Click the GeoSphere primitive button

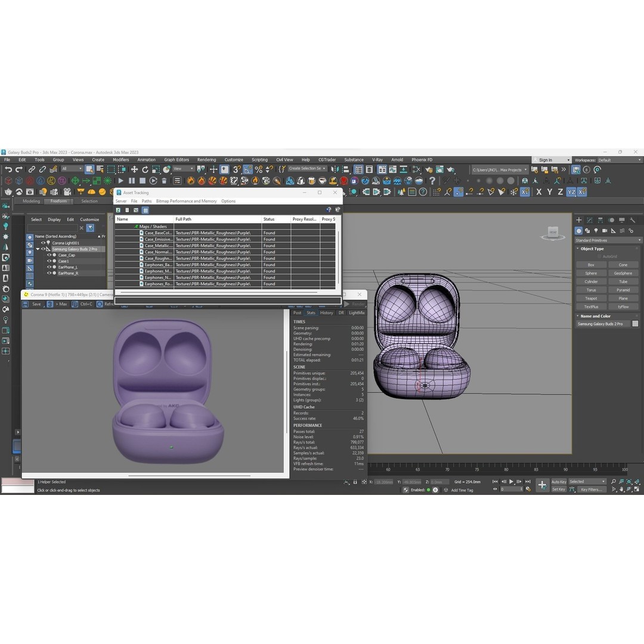[623, 273]
